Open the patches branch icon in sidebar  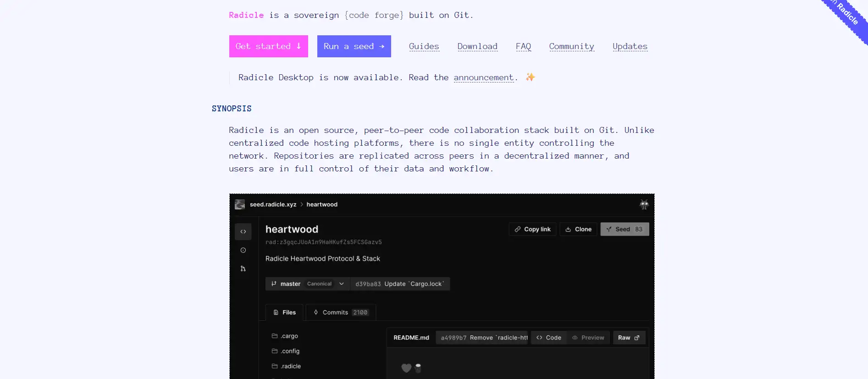[243, 269]
